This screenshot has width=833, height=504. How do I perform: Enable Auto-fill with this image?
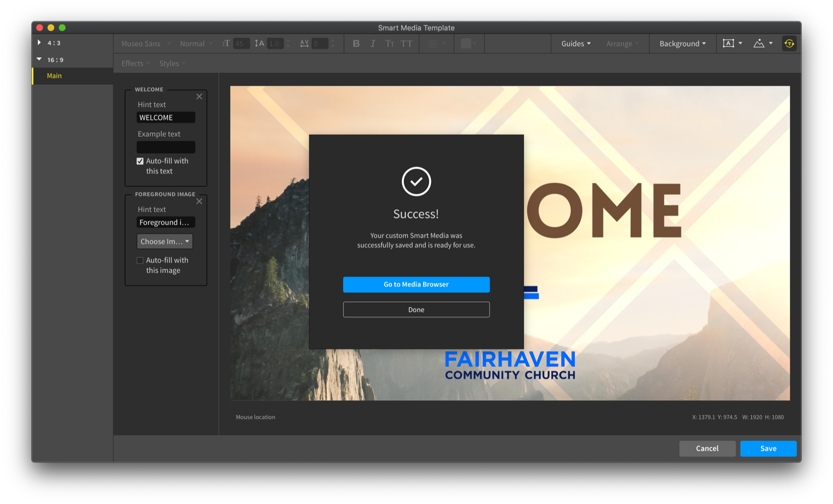[140, 261]
